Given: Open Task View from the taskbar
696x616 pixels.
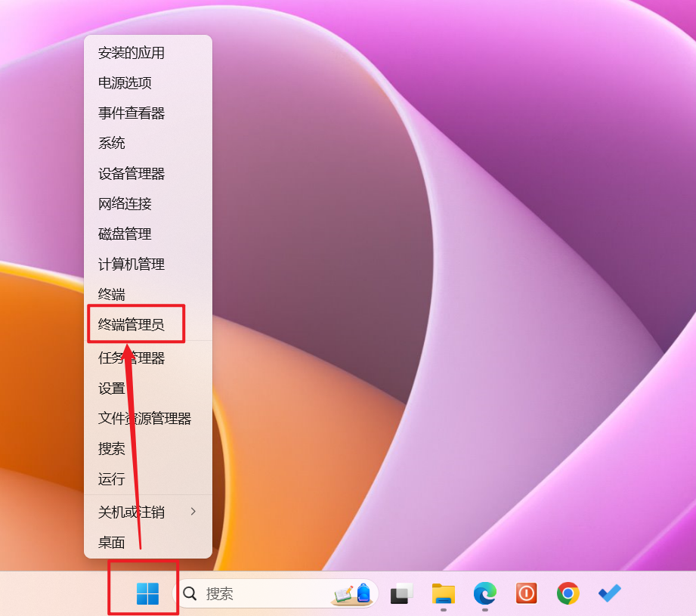Looking at the screenshot, I should click(x=402, y=593).
